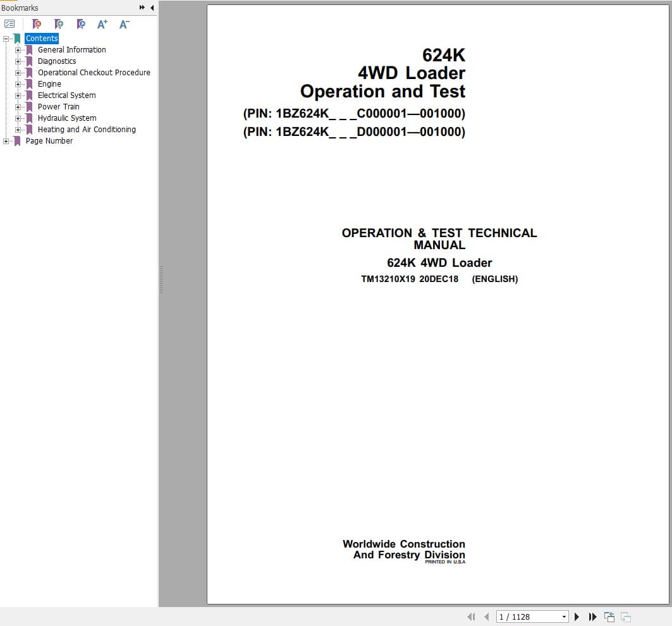Go to first page button
672x626 pixels.
tap(471, 617)
